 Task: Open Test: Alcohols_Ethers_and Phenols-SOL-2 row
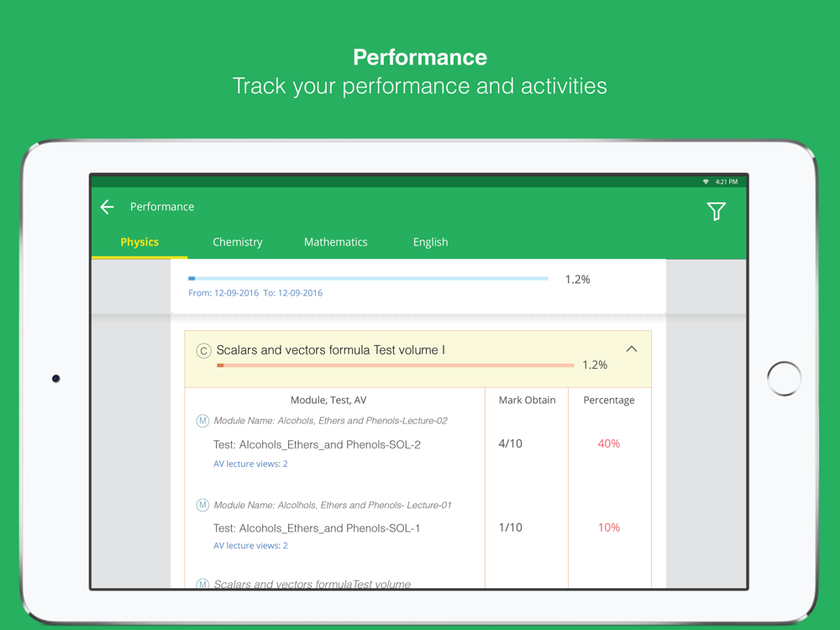tap(317, 444)
